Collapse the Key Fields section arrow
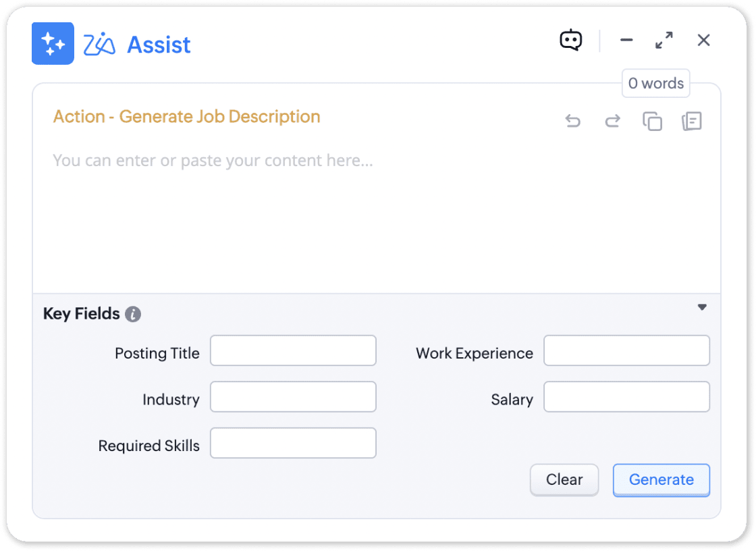This screenshot has height=551, width=756. pyautogui.click(x=702, y=307)
